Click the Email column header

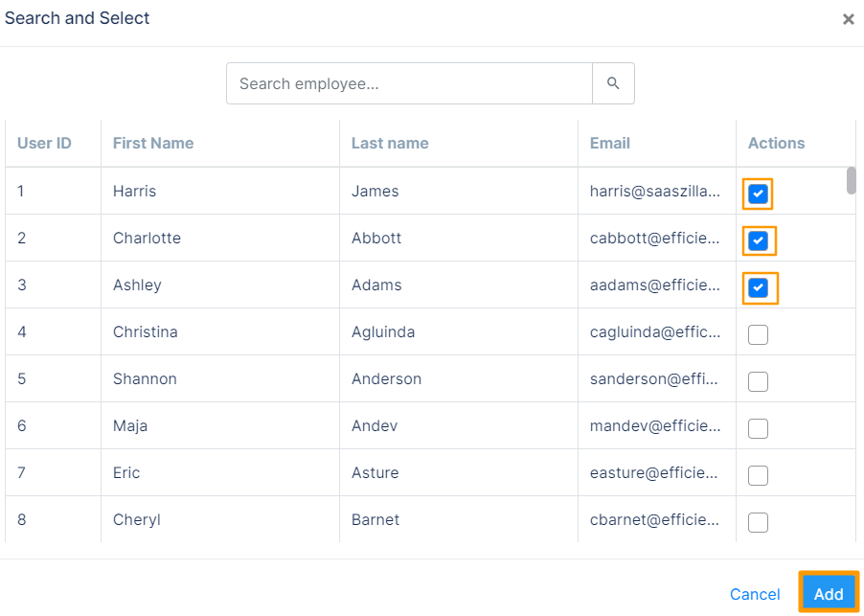coord(610,143)
